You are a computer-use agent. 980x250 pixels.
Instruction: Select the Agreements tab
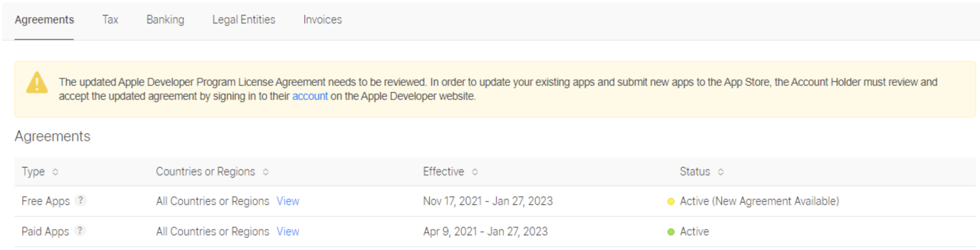tap(44, 20)
